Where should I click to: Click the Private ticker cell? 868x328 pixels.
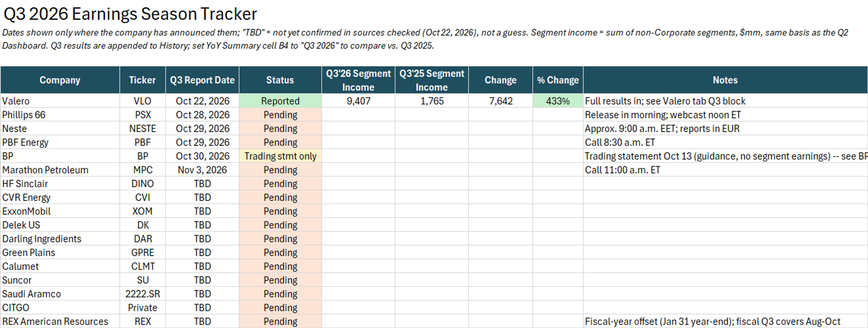[x=143, y=308]
